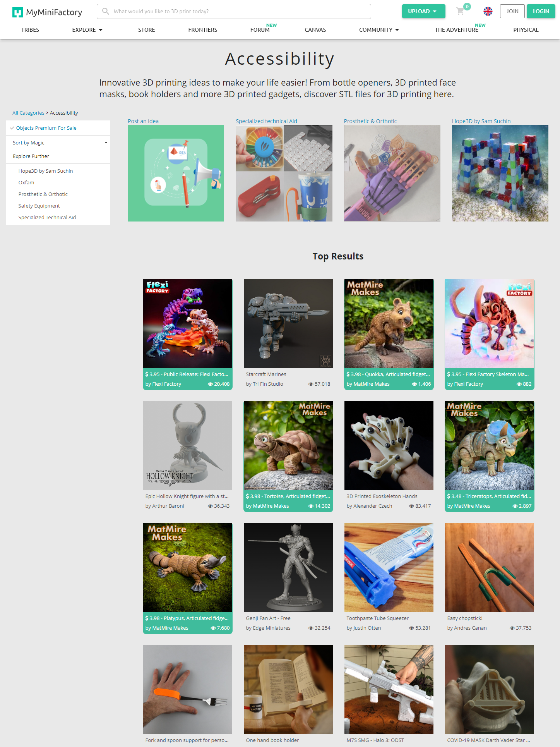This screenshot has width=560, height=747.
Task: Open the Toothpaste Tube Squeezer thumbnail
Action: tap(389, 568)
